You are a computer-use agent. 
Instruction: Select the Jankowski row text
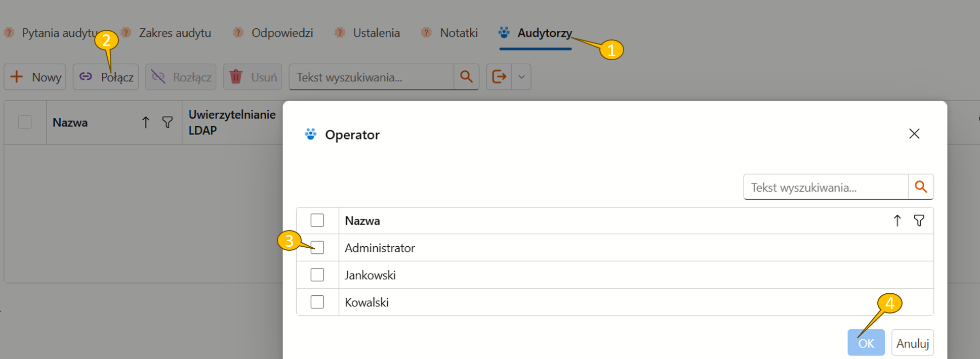click(x=370, y=275)
